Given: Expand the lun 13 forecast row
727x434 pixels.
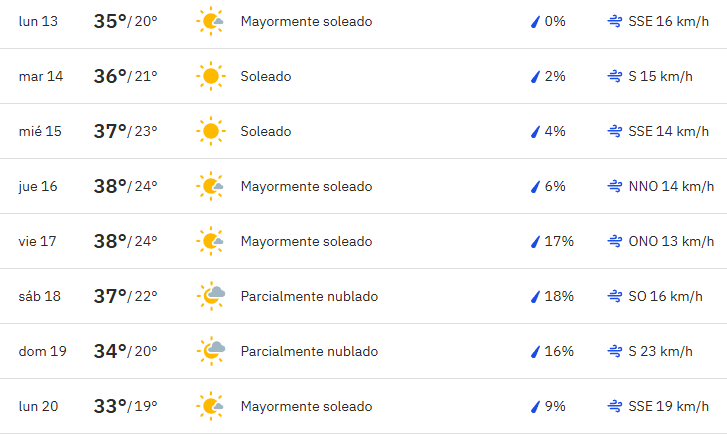Looking at the screenshot, I should pos(364,22).
